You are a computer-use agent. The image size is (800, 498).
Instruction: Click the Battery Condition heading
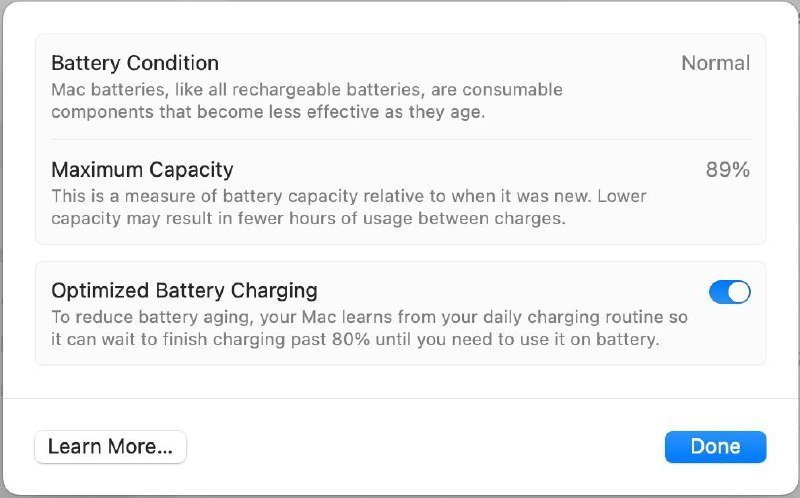click(135, 64)
